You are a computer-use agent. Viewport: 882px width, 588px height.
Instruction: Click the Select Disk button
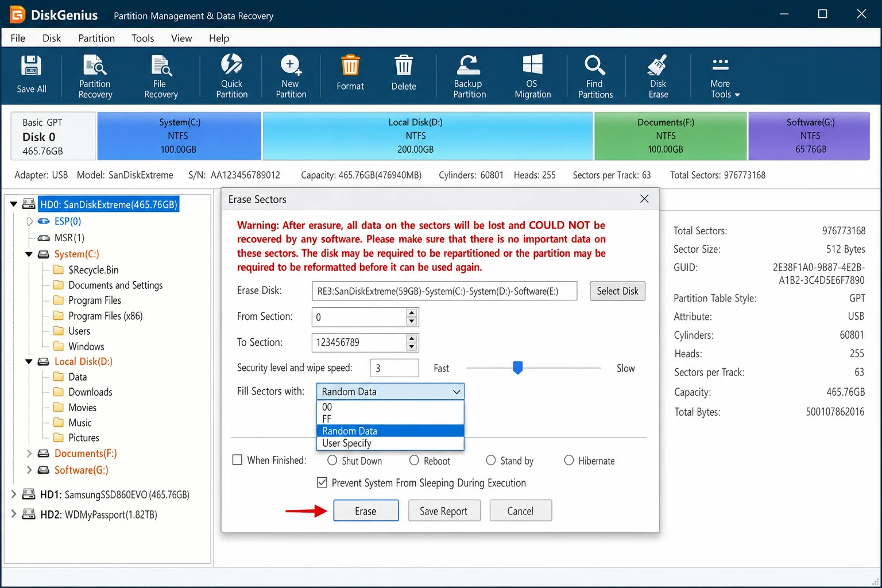(x=617, y=291)
